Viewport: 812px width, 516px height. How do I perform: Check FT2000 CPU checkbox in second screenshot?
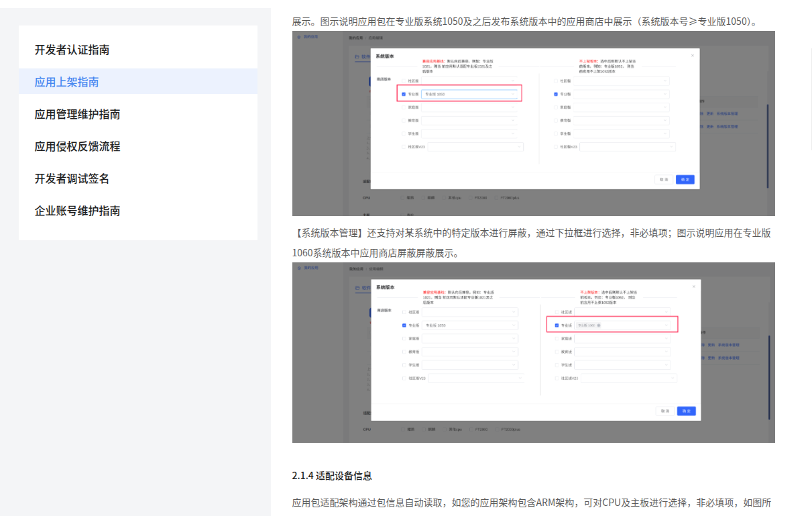(x=471, y=429)
